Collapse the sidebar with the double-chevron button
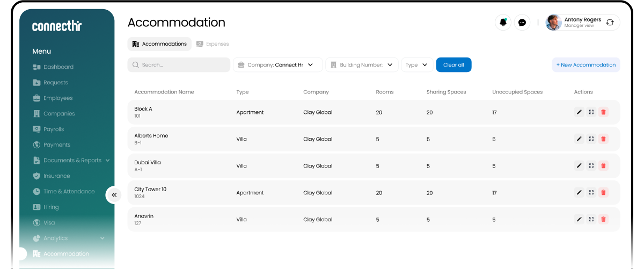 (x=114, y=195)
